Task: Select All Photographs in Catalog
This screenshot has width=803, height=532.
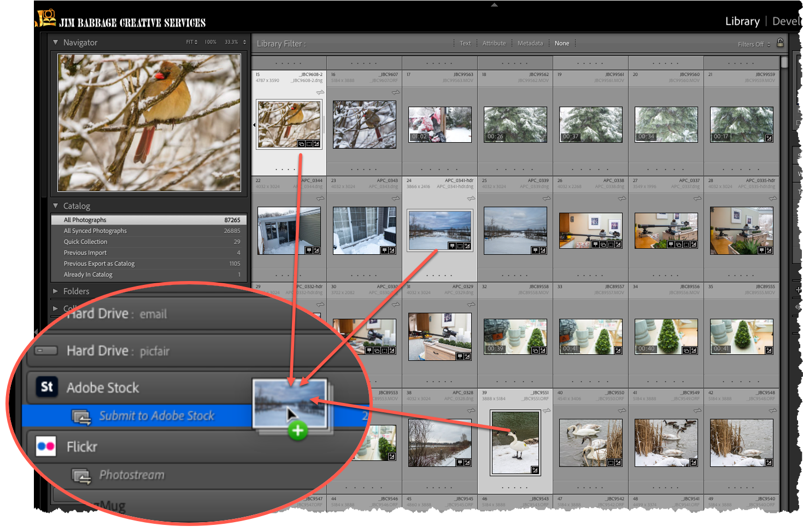Action: (149, 220)
